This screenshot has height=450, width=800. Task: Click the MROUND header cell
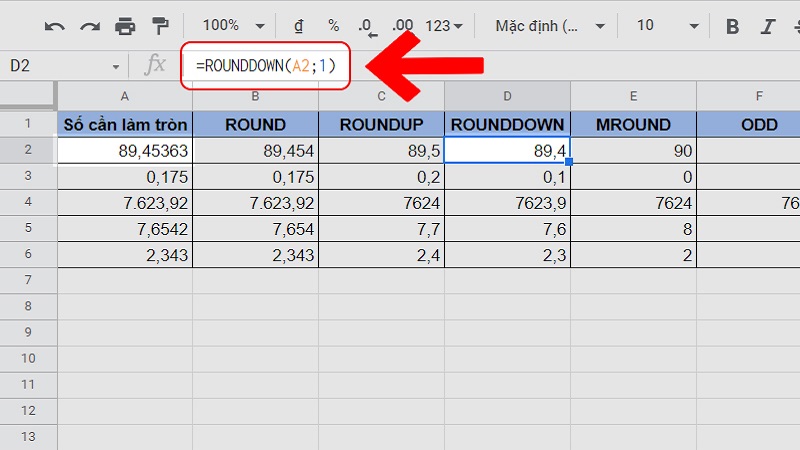[x=632, y=125]
